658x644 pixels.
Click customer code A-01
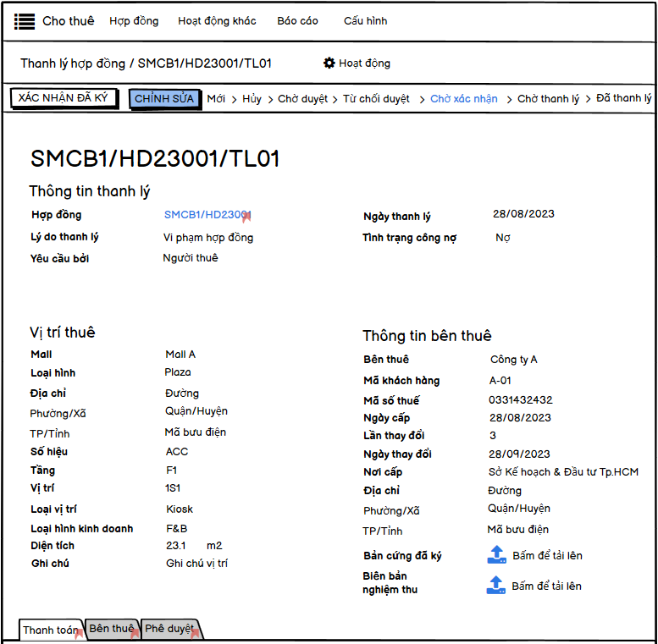pyautogui.click(x=500, y=380)
